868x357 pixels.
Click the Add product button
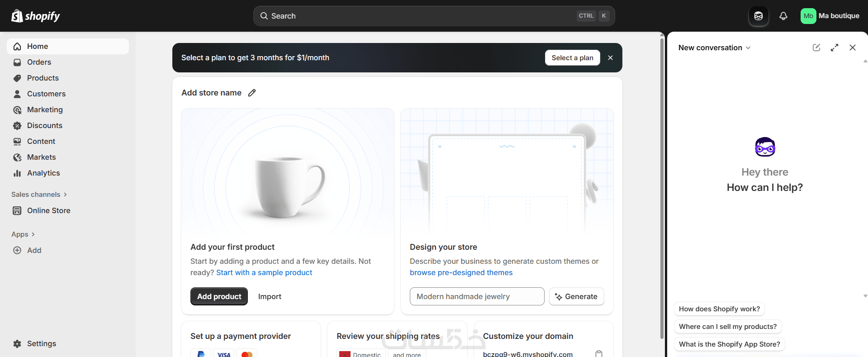tap(219, 297)
